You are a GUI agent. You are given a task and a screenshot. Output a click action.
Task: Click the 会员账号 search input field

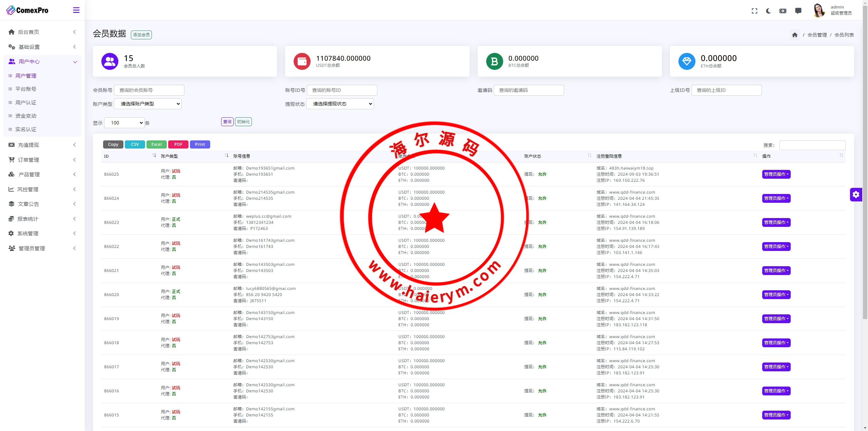tap(149, 90)
